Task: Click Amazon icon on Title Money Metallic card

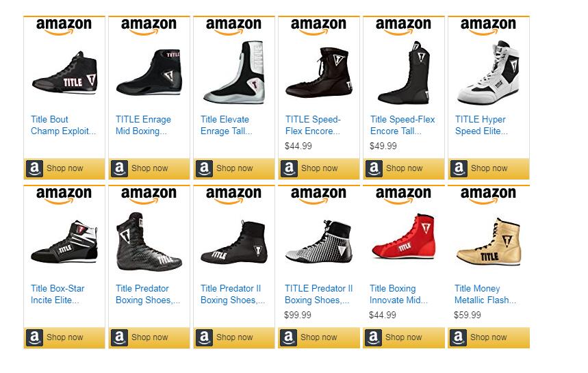Action: (x=459, y=337)
